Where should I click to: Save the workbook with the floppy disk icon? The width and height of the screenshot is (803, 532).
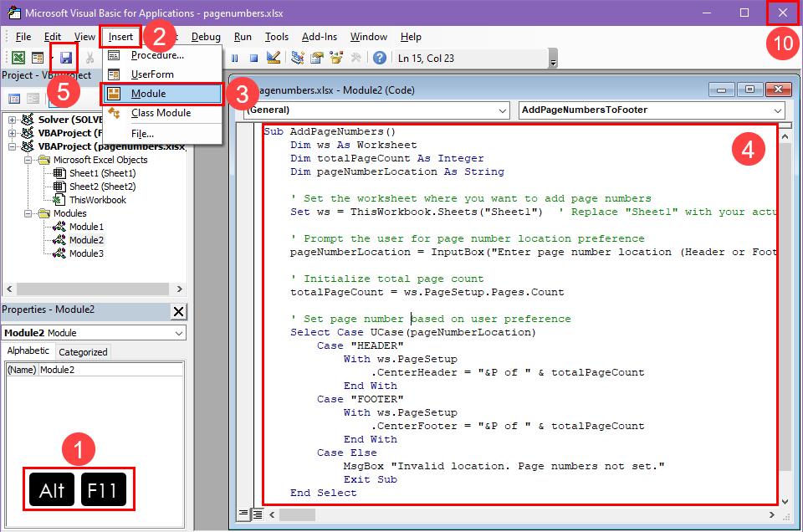pyautogui.click(x=65, y=58)
